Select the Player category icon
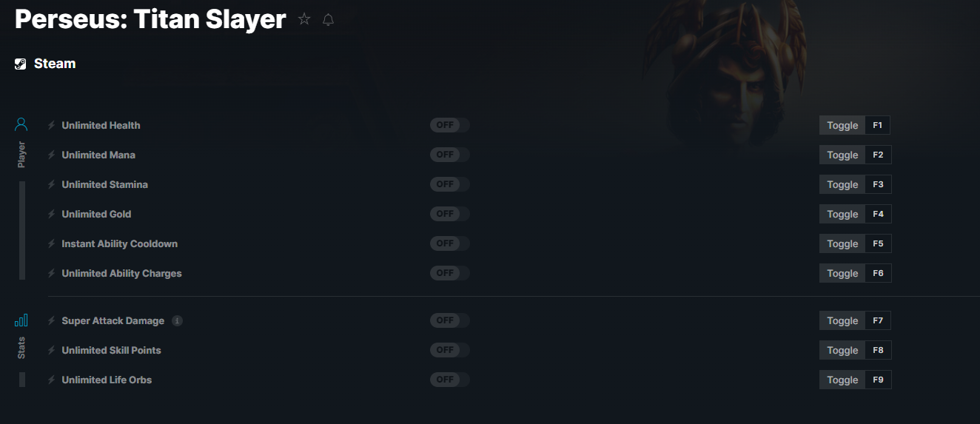 point(21,124)
